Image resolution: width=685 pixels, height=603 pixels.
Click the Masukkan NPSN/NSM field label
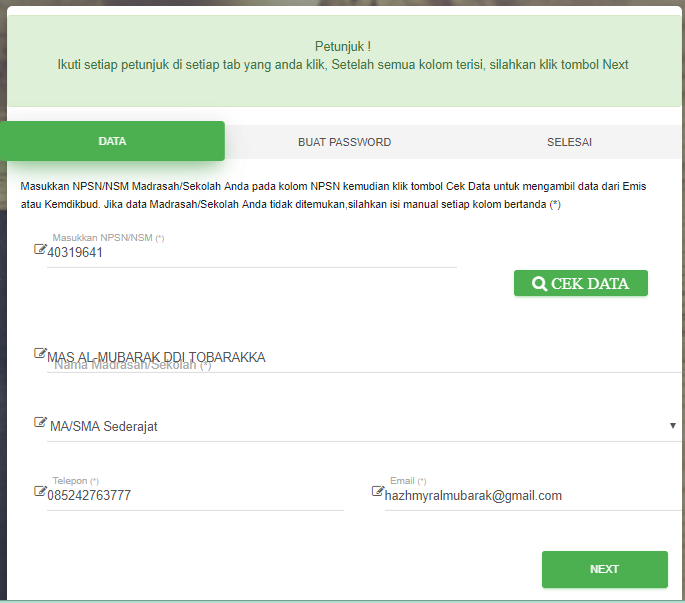pyautogui.click(x=108, y=238)
